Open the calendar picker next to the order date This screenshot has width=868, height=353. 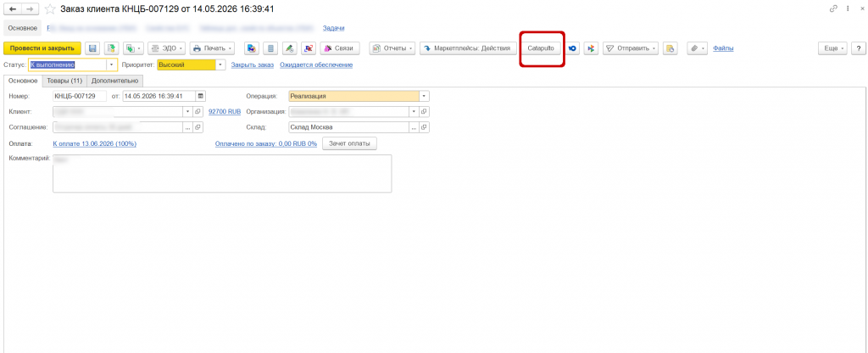click(201, 96)
